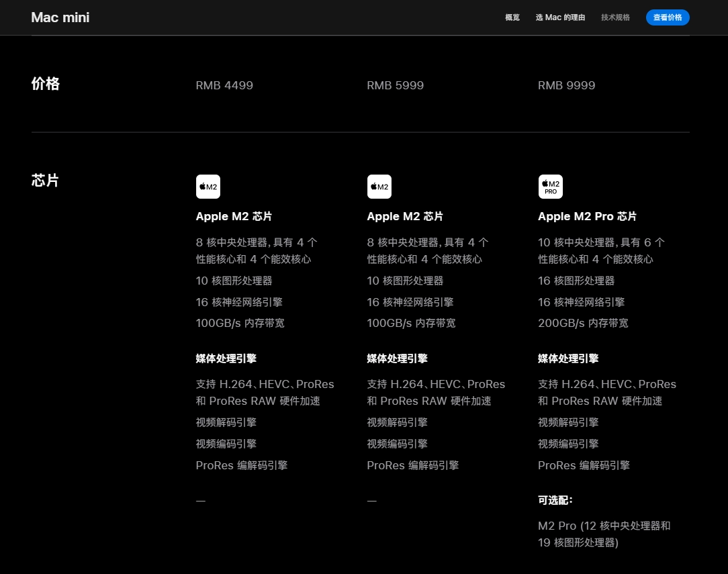728x574 pixels.
Task: Click the 价格 section heading
Action: point(46,83)
